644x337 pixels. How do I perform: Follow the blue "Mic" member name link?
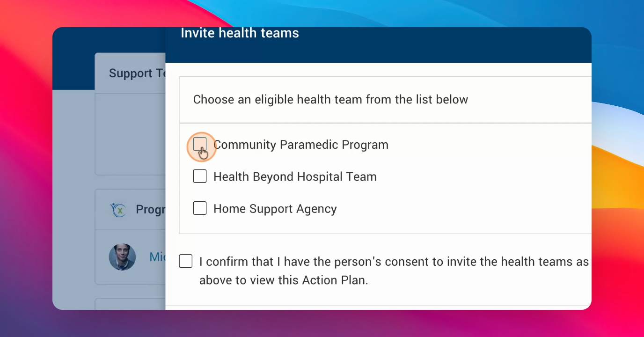(157, 256)
